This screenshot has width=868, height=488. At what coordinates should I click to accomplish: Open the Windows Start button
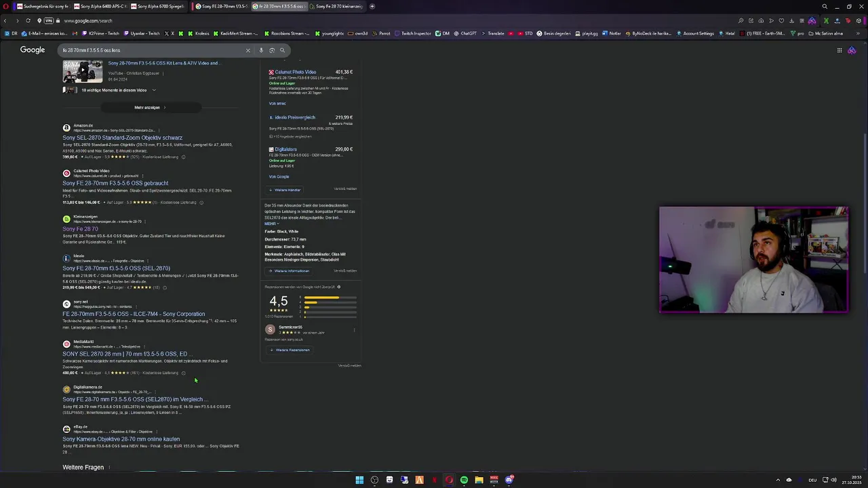coord(359,480)
